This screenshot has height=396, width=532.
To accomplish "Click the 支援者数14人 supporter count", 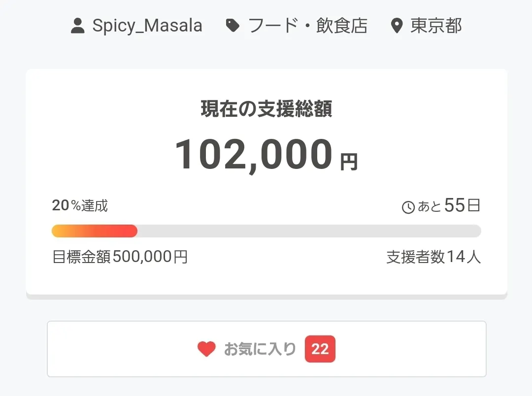I will click(433, 257).
